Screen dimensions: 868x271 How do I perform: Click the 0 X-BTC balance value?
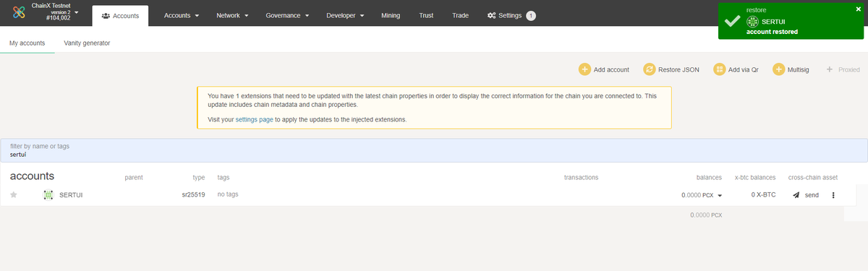pos(763,195)
